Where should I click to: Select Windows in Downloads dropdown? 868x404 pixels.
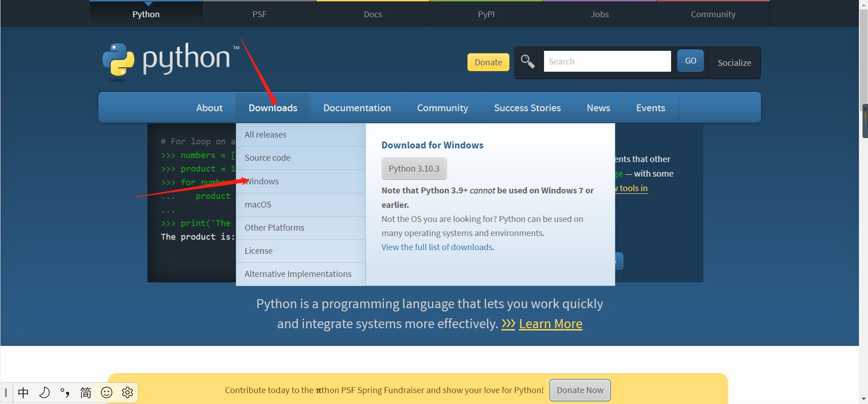[x=300, y=181]
